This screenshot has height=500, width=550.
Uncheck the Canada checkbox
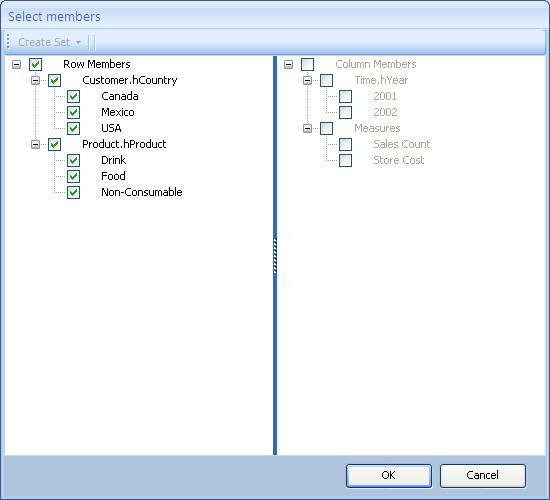click(x=73, y=96)
